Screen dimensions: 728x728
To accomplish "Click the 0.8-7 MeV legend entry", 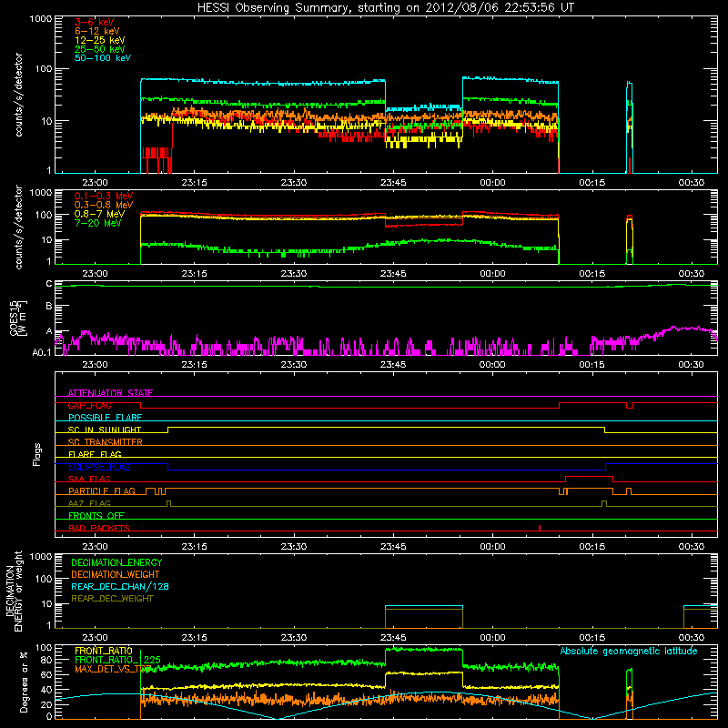I will [x=100, y=214].
